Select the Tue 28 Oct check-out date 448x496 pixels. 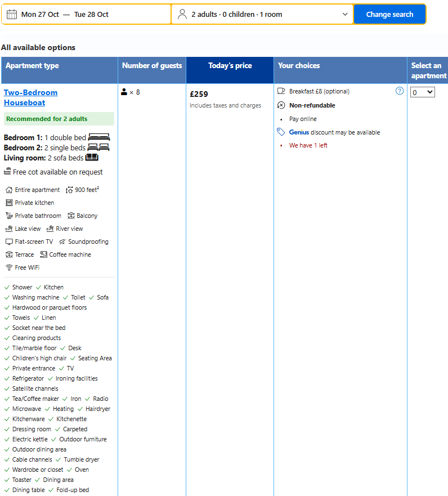click(x=91, y=15)
